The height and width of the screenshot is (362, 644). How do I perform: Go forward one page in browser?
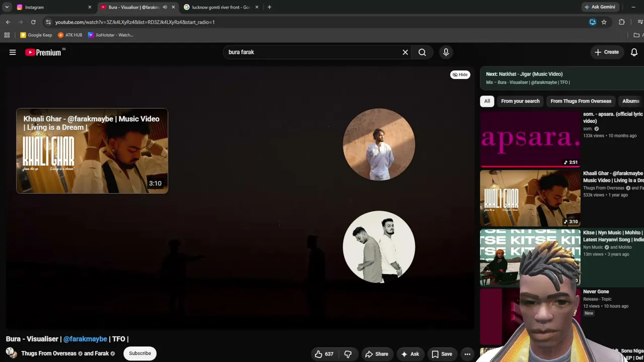coord(21,22)
